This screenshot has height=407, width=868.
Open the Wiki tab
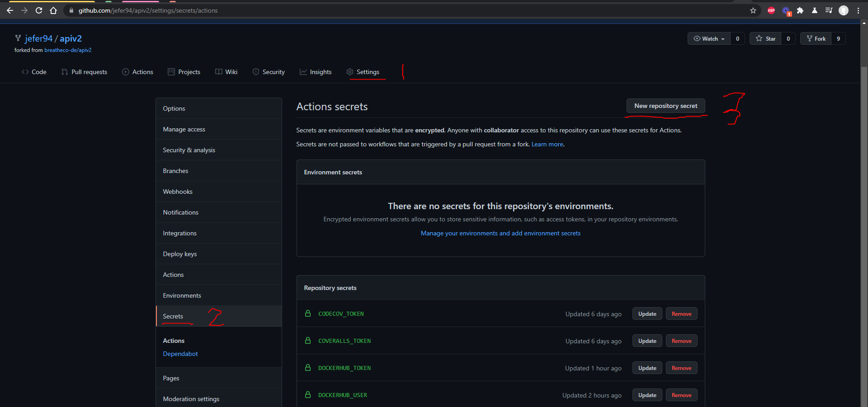coord(226,72)
